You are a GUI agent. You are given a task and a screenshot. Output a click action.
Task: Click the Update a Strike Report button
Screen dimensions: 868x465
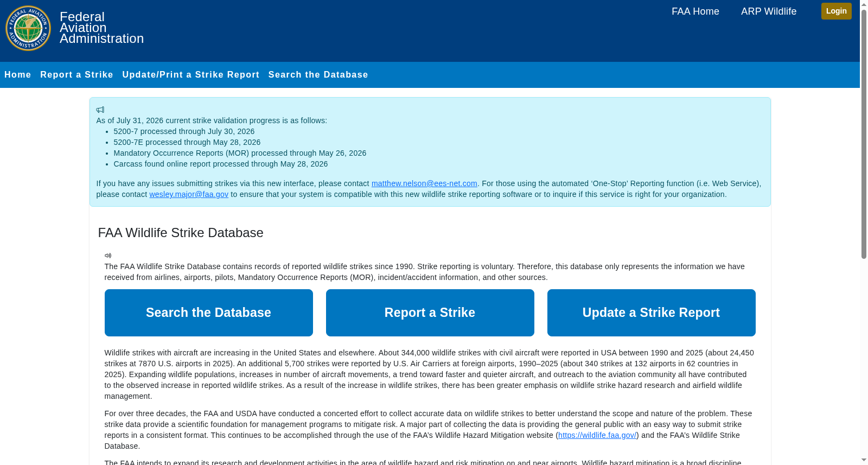pos(652,313)
